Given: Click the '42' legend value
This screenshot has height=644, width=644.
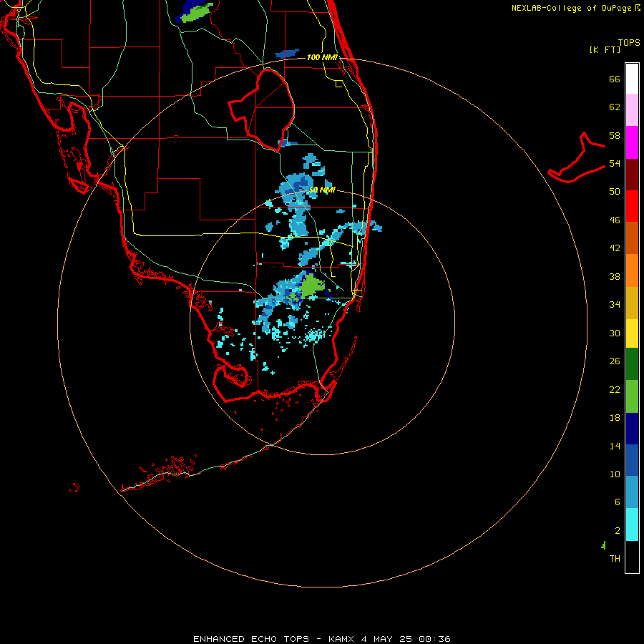Looking at the screenshot, I should (615, 248).
